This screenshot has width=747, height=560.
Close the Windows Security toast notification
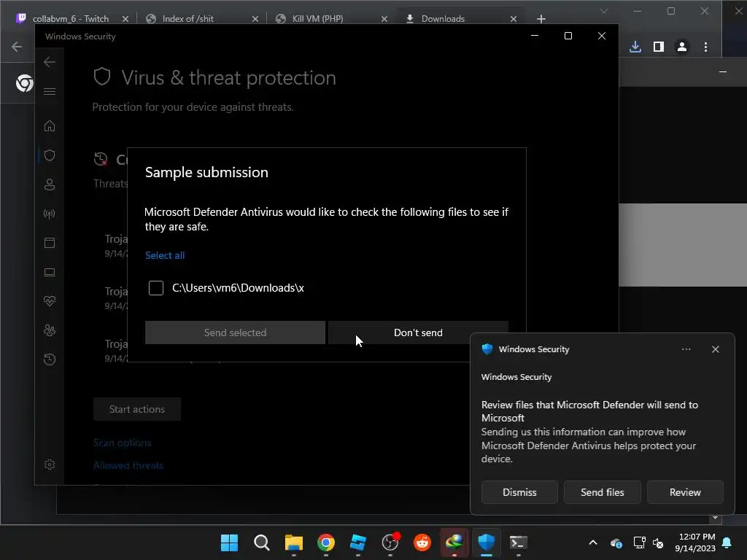pos(715,349)
